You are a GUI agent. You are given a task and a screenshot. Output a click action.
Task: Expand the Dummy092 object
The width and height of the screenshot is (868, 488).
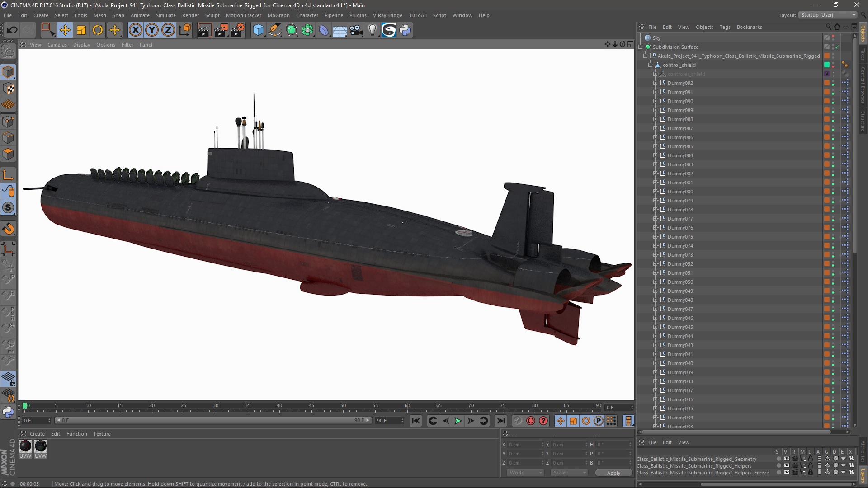655,83
